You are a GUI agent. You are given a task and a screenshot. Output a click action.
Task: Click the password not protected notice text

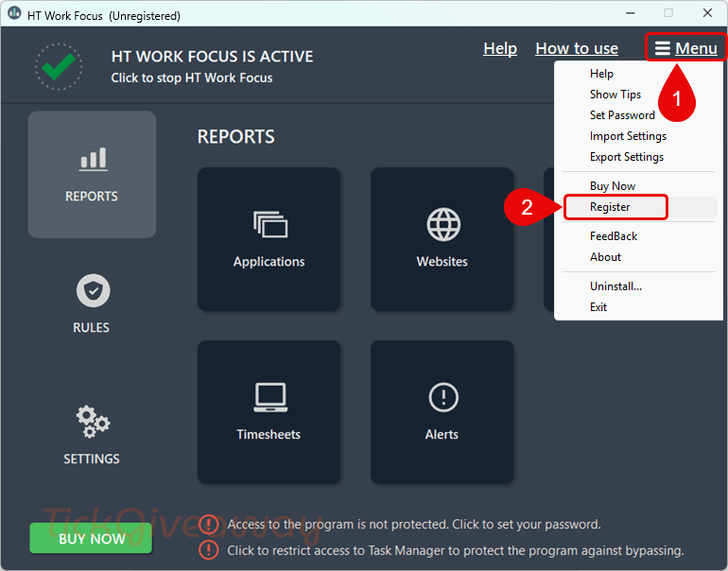(414, 525)
